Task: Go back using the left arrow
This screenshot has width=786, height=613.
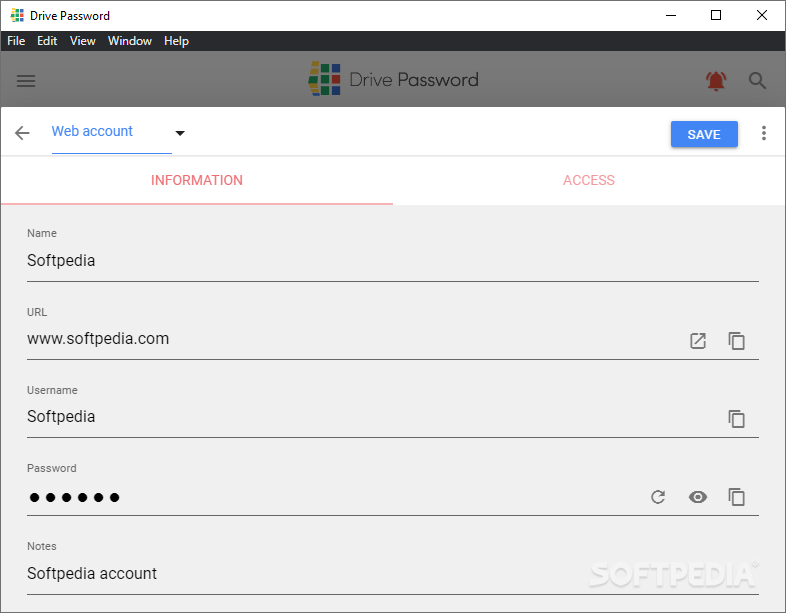Action: (22, 133)
